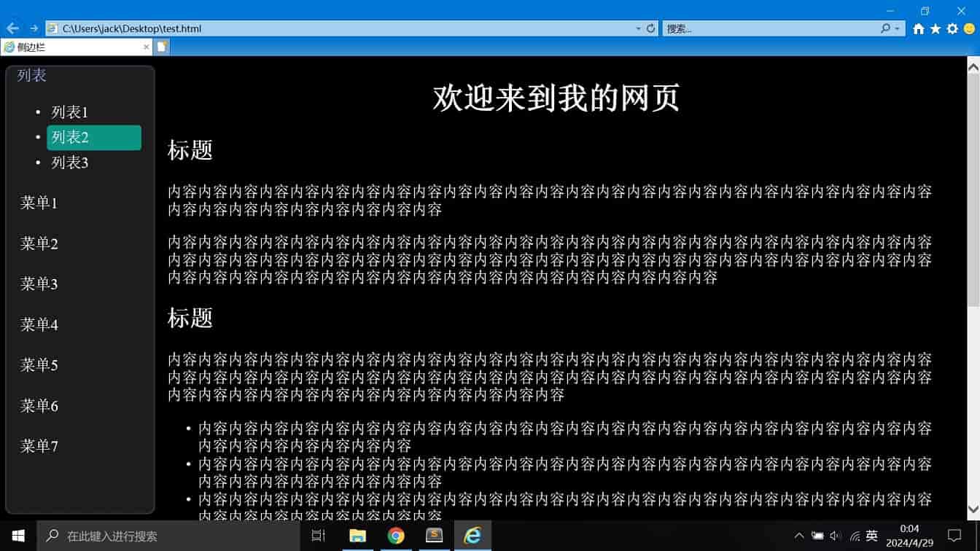Click the 搜索 search input box
Screen dimensions: 980x551
769,28
